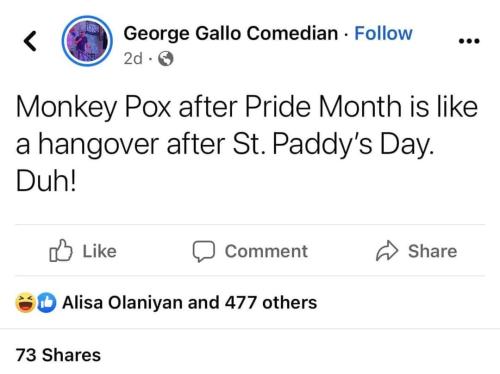
Task: Click the Share arrow icon
Action: coord(387,250)
